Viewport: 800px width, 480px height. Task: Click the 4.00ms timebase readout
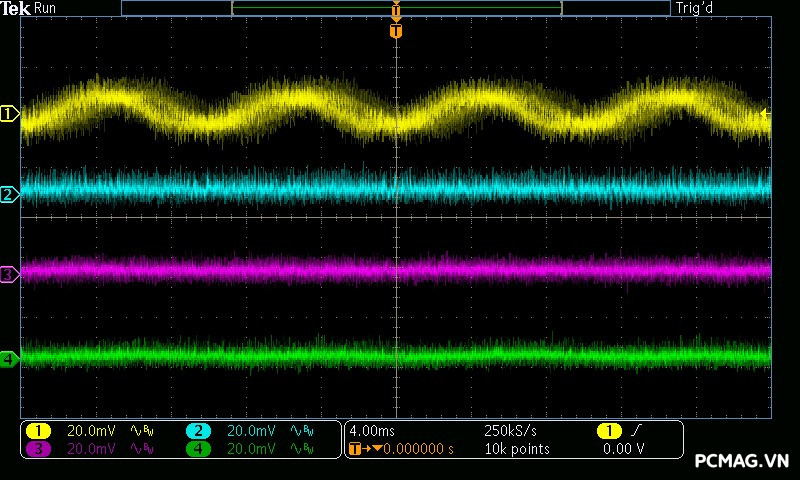click(372, 430)
